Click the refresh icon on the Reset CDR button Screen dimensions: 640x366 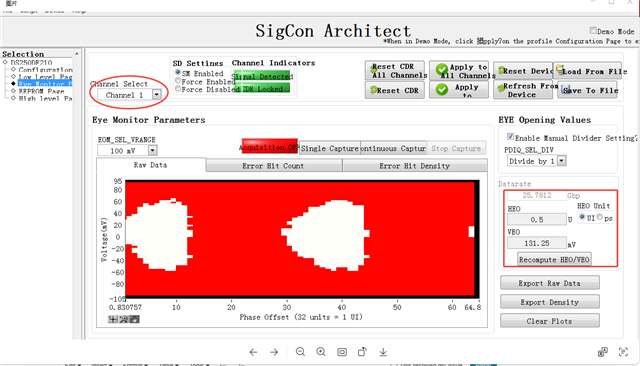[x=373, y=90]
